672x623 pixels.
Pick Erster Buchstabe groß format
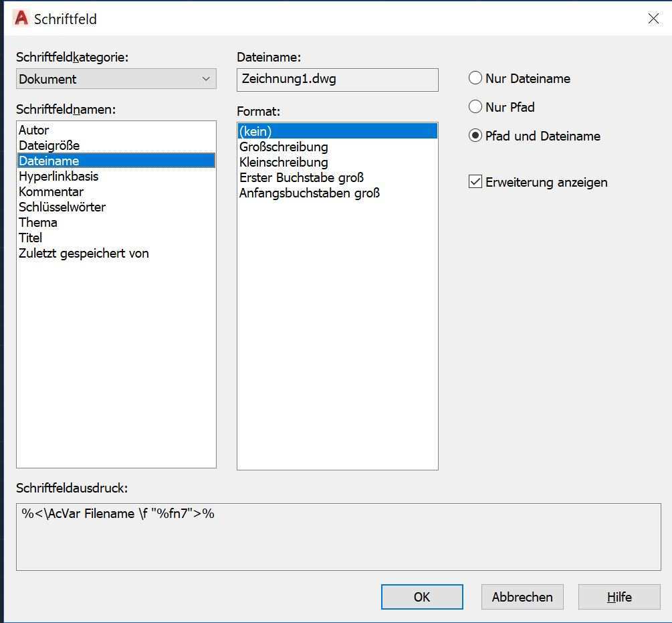tap(302, 178)
